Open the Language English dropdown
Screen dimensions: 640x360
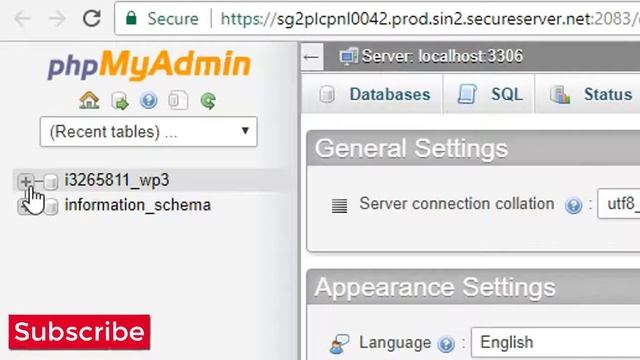[x=556, y=342]
